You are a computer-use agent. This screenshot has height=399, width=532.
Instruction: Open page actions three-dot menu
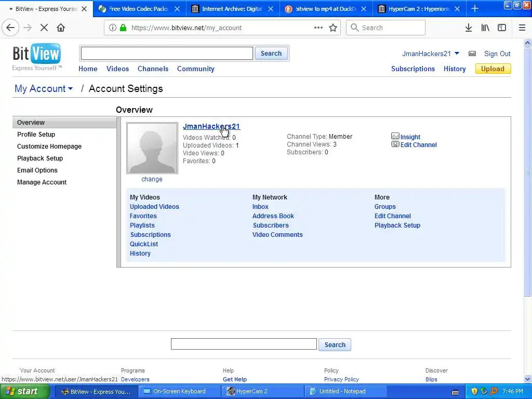point(318,28)
